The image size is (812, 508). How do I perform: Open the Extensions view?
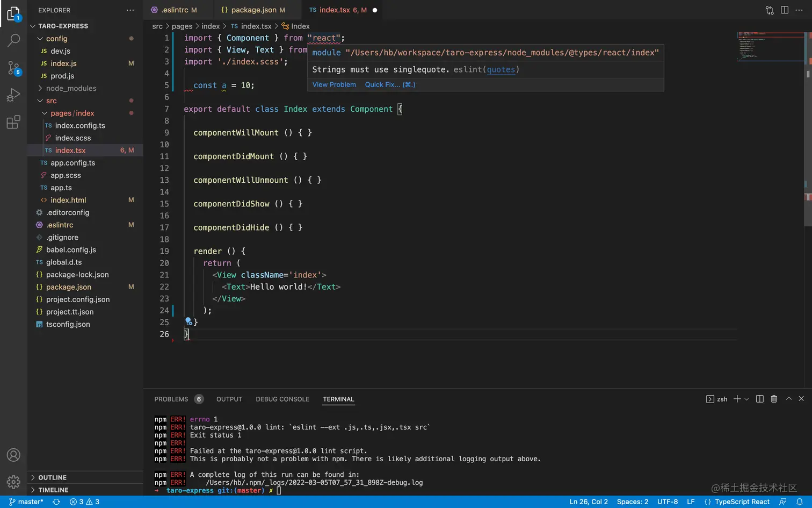tap(13, 122)
